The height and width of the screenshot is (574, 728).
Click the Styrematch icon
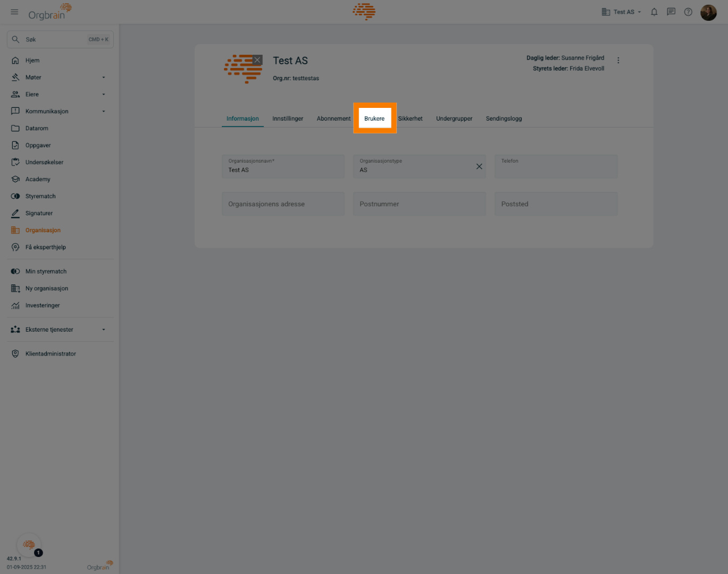(15, 197)
